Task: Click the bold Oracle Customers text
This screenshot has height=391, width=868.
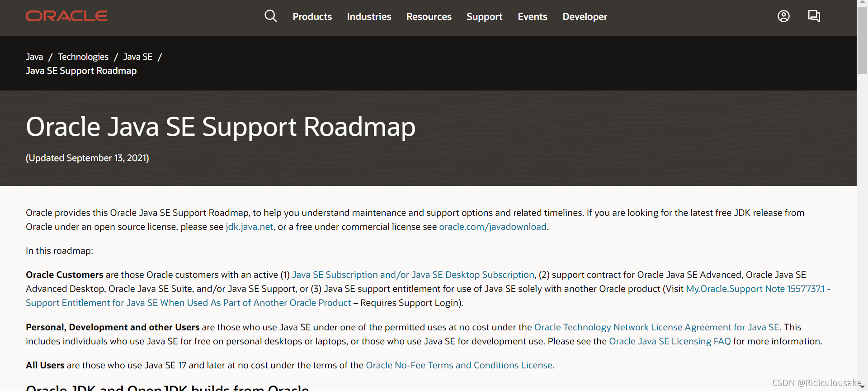Action: click(x=65, y=275)
